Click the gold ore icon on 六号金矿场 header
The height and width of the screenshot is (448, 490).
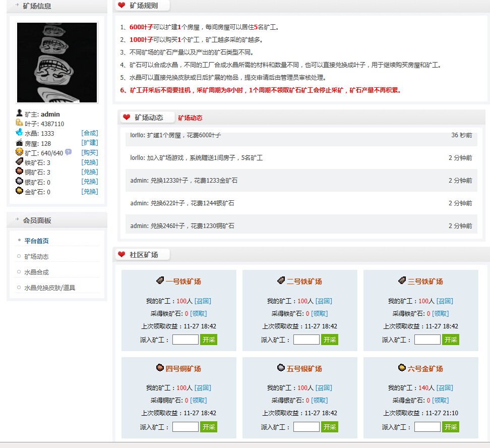point(401,368)
